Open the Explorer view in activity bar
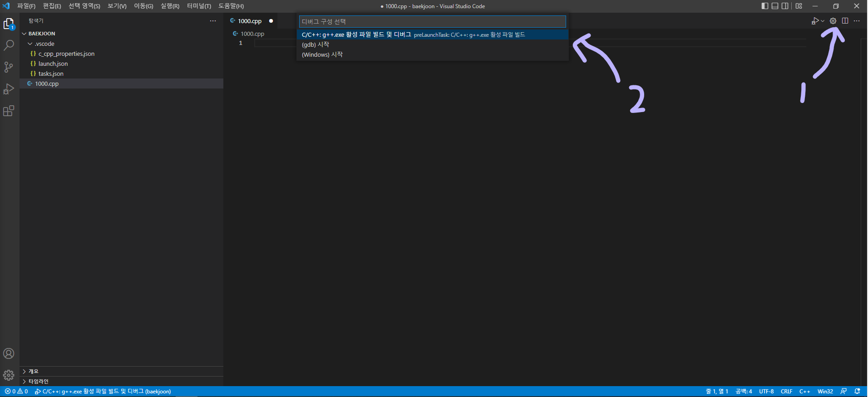Viewport: 868px width, 397px height. pos(9,24)
